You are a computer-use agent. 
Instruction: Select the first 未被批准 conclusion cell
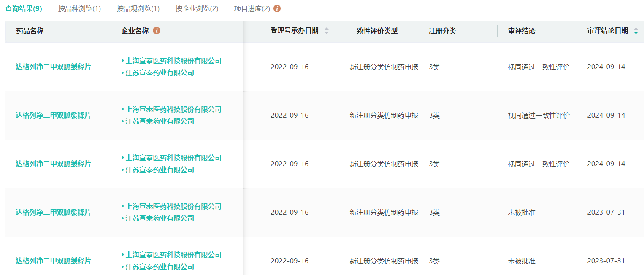click(x=522, y=212)
